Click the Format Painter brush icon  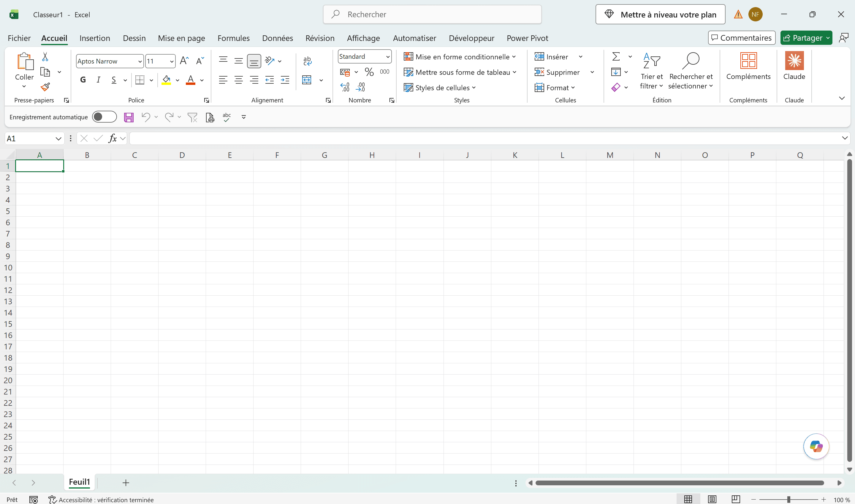tap(45, 87)
